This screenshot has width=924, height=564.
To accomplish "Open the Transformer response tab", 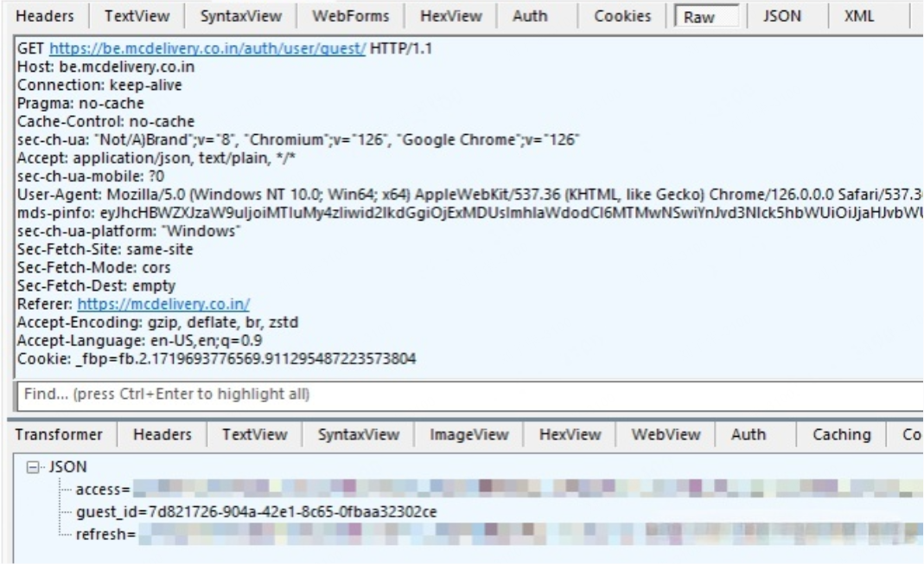I will pyautogui.click(x=60, y=436).
